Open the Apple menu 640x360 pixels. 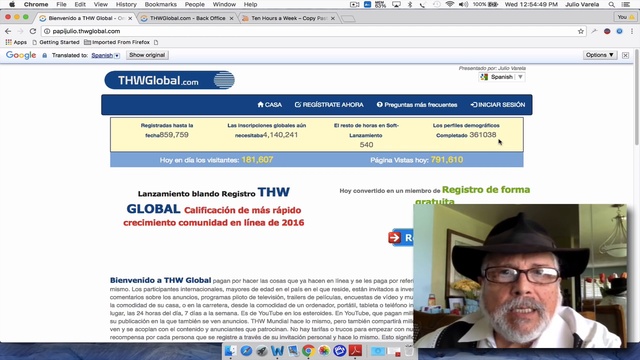12,4
